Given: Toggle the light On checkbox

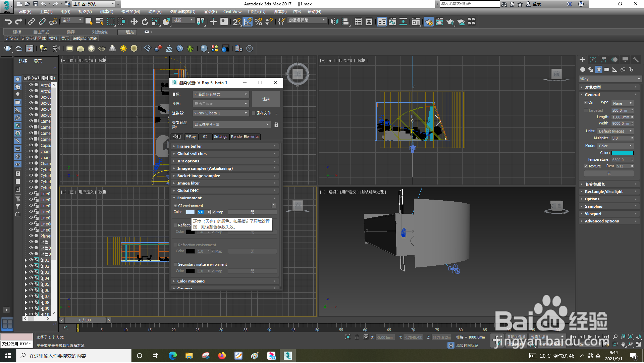Looking at the screenshot, I should [x=586, y=102].
